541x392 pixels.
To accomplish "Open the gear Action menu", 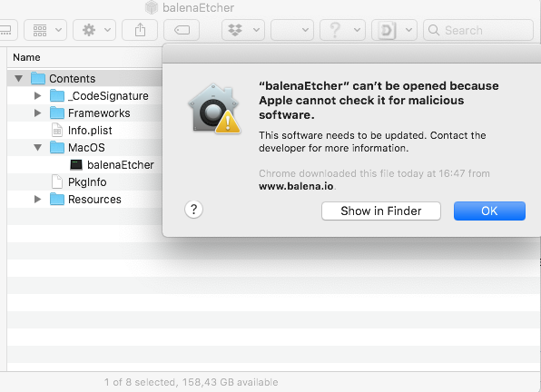I will click(x=94, y=30).
